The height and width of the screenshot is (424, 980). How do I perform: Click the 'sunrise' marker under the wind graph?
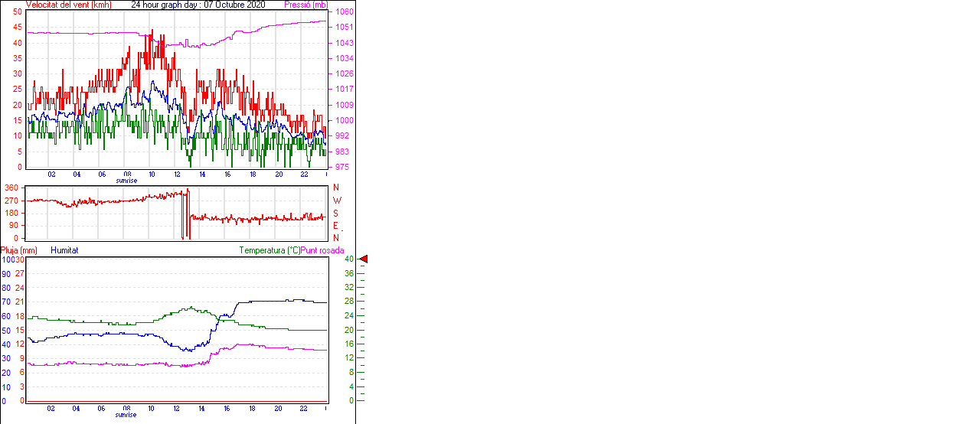[x=126, y=181]
